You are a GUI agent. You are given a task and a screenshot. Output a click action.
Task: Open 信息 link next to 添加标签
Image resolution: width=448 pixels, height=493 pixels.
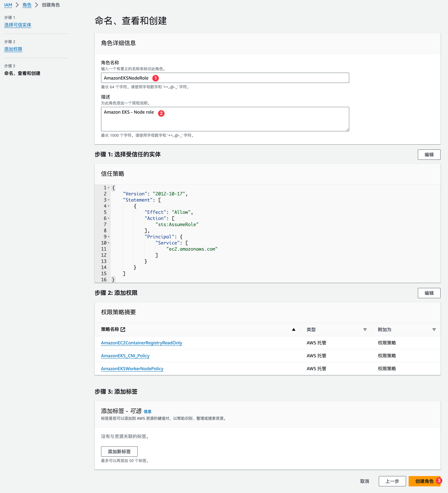pos(148,412)
